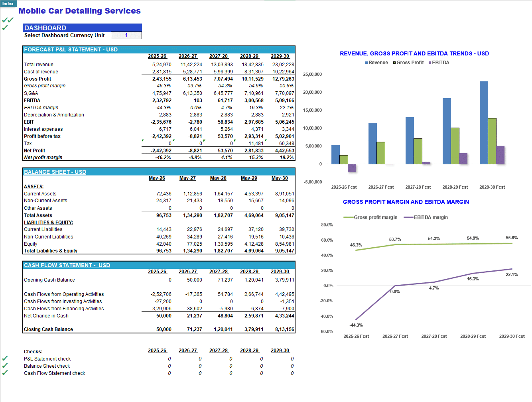Screen dimensions: 532x402
Task: Select the 2029-30 Revenue bar in chart
Action: click(484, 122)
